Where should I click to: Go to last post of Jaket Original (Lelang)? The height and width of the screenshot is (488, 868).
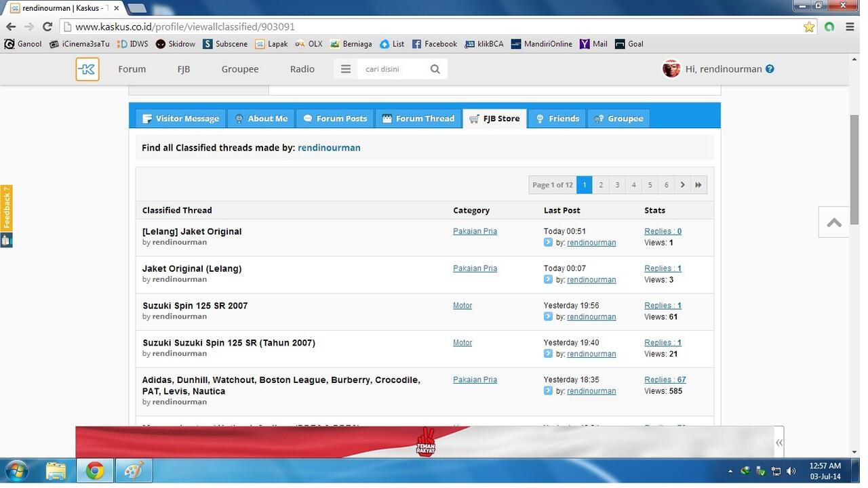pyautogui.click(x=548, y=280)
